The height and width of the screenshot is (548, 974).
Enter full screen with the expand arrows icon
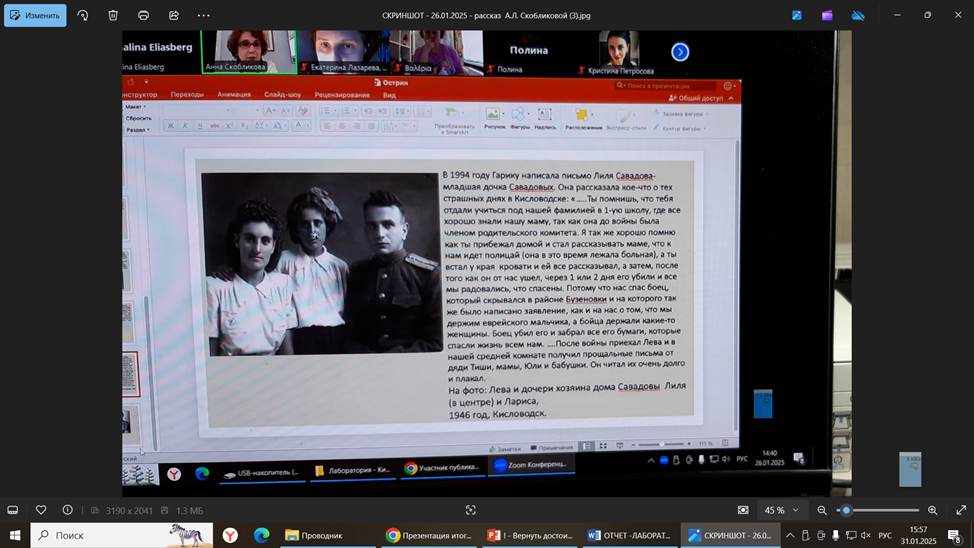(x=961, y=510)
